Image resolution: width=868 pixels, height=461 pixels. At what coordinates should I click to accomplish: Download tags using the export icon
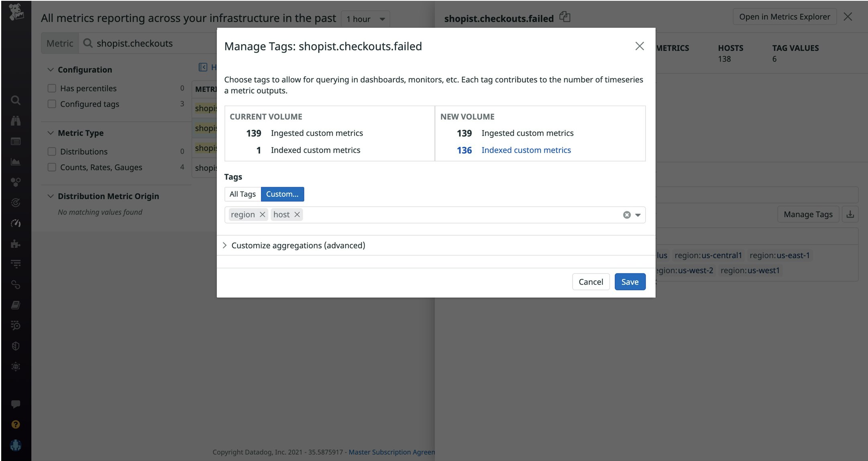[851, 214]
